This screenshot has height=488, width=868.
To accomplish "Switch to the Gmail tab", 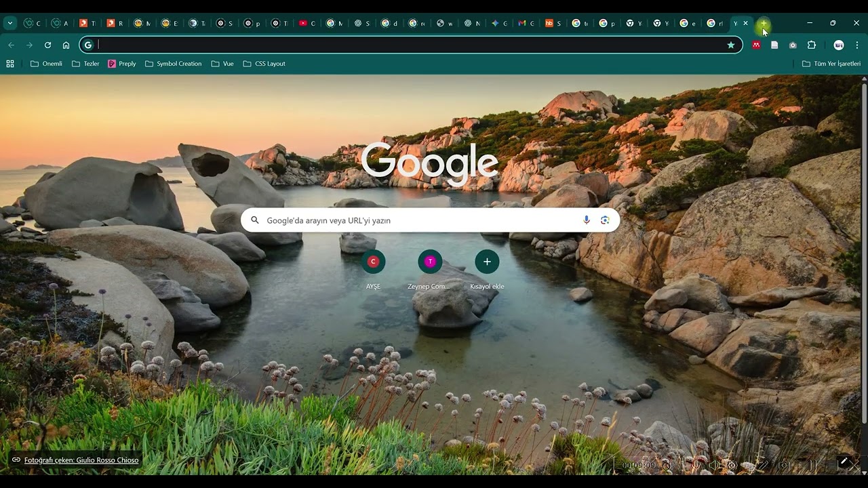I will pos(526,23).
